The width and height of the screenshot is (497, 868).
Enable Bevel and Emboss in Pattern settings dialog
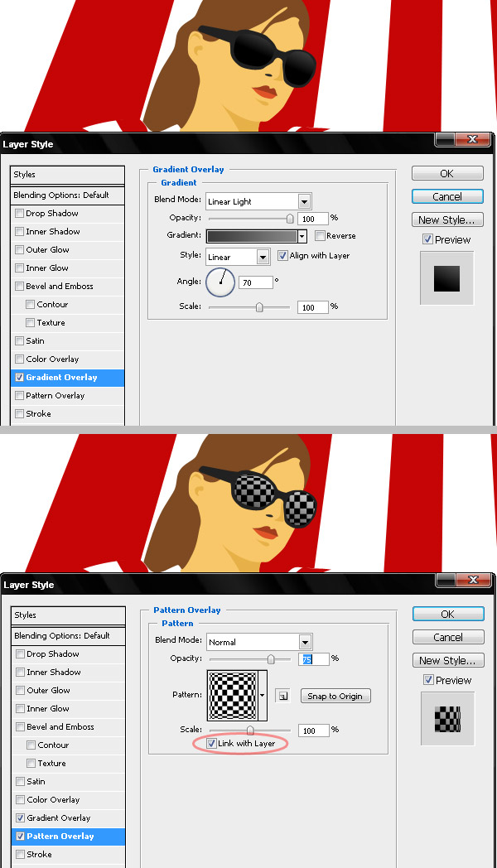click(x=21, y=727)
